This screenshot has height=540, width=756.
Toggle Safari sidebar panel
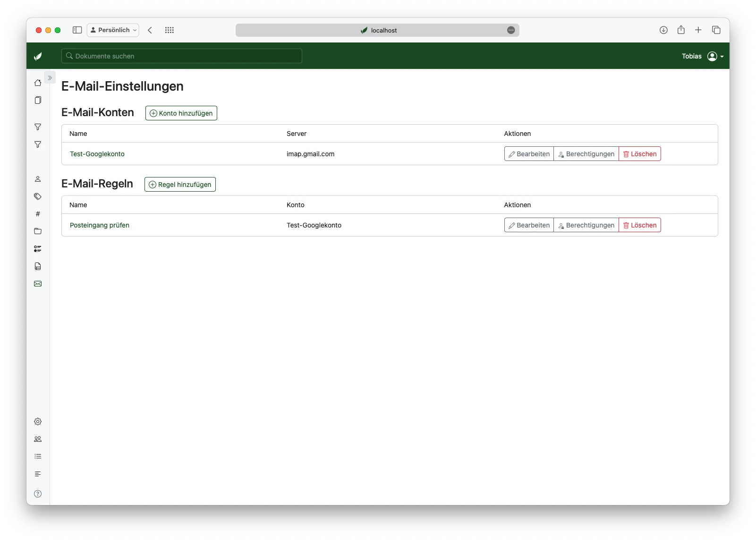point(77,30)
